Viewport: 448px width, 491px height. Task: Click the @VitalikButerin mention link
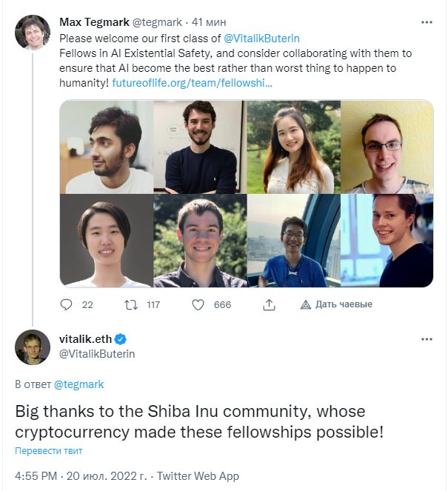point(261,39)
